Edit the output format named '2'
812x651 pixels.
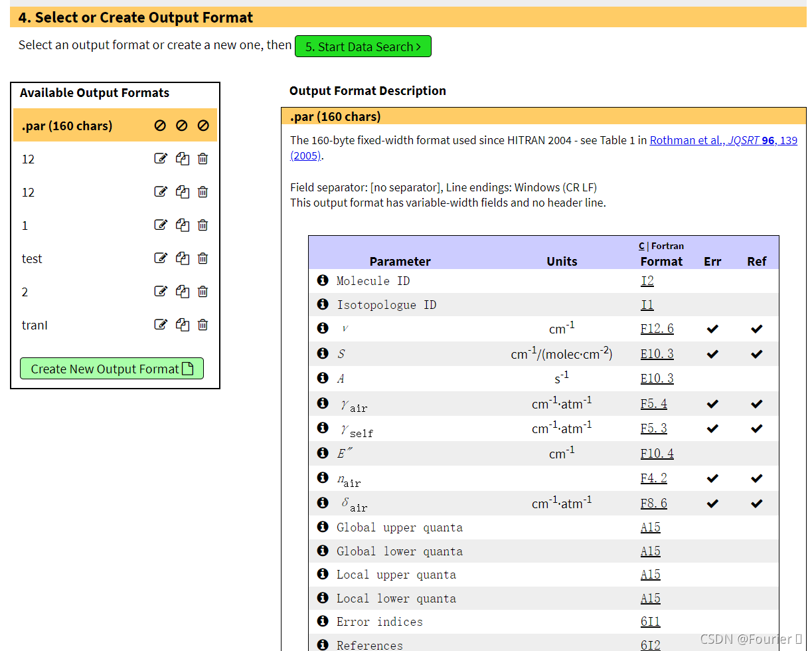pos(161,291)
